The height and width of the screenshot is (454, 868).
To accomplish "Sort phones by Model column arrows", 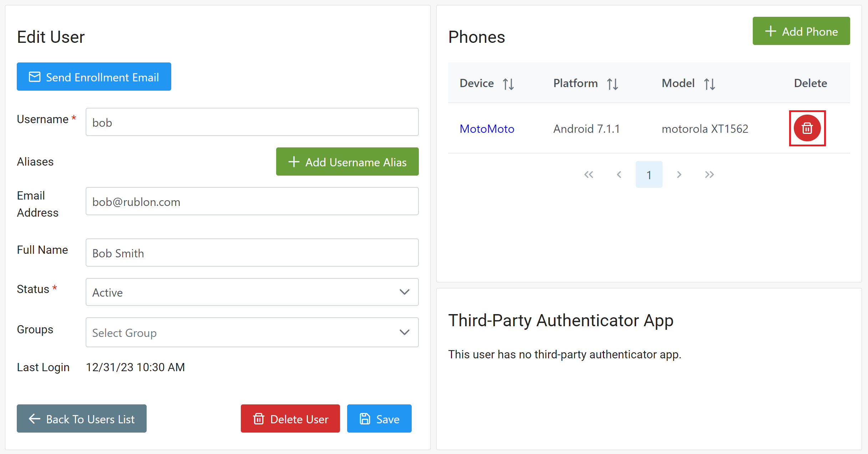I will (x=709, y=84).
